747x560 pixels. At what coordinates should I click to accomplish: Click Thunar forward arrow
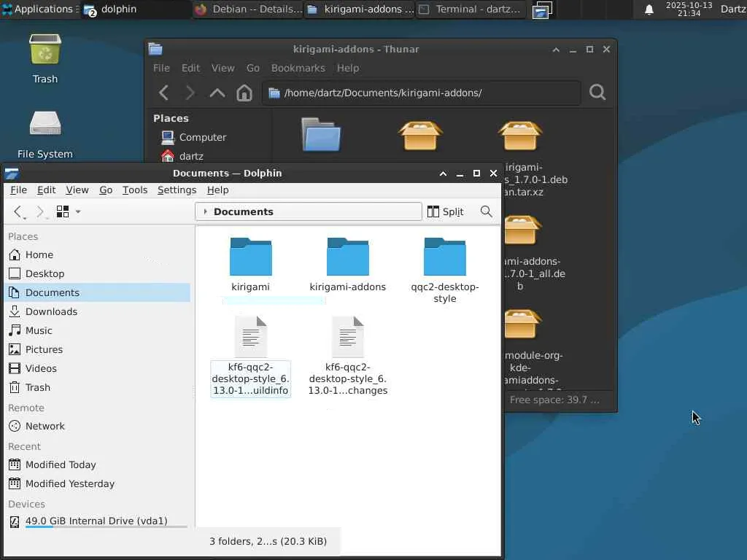[190, 93]
